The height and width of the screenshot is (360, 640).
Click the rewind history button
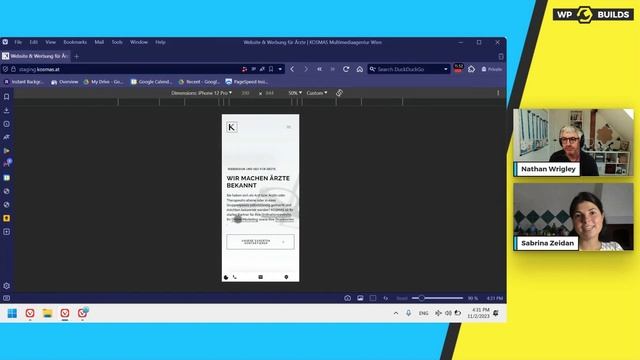(x=319, y=69)
